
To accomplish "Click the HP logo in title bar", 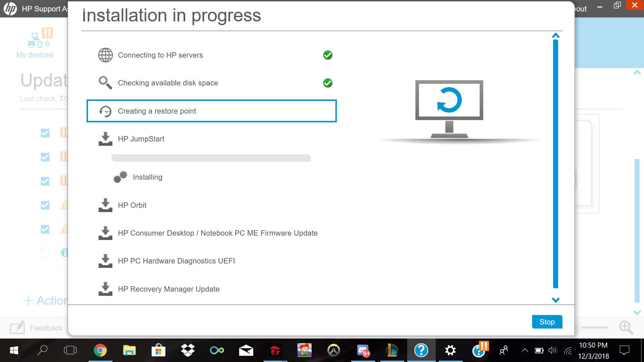I will [10, 9].
